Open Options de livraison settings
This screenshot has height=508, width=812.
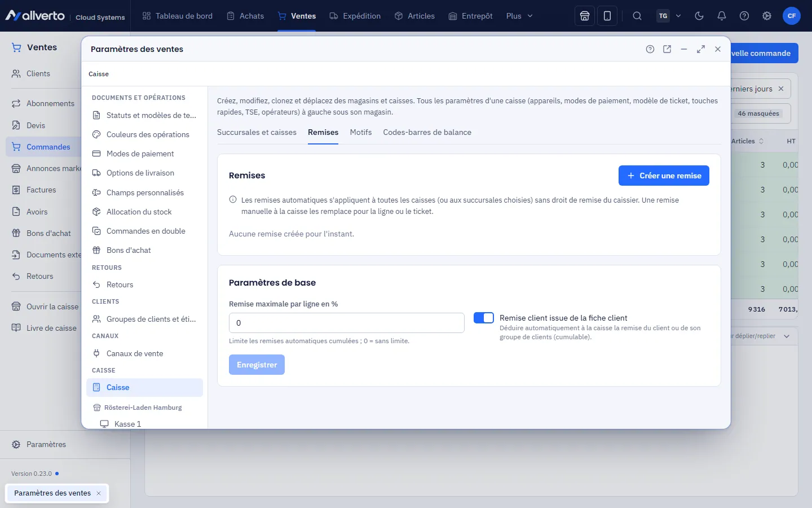144,173
